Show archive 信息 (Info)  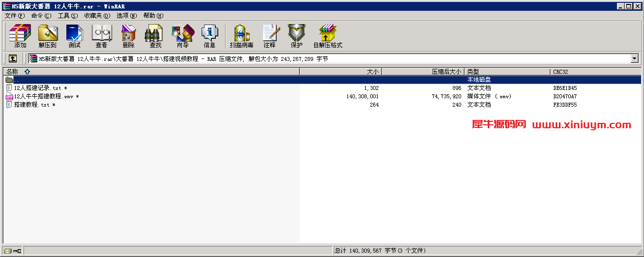click(x=209, y=36)
